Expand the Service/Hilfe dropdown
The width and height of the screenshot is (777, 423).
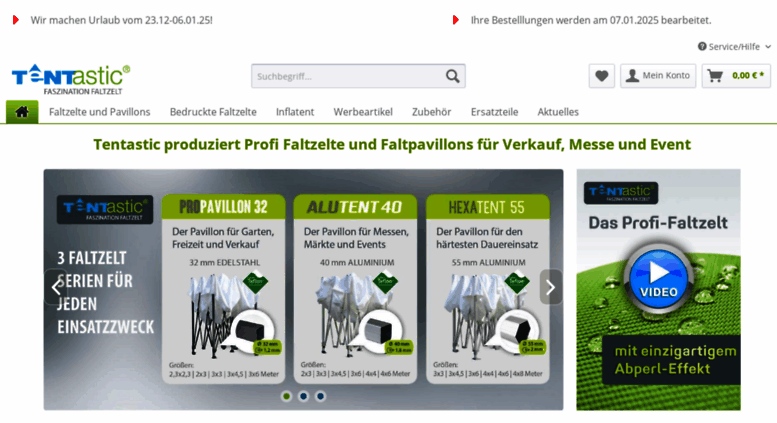735,47
